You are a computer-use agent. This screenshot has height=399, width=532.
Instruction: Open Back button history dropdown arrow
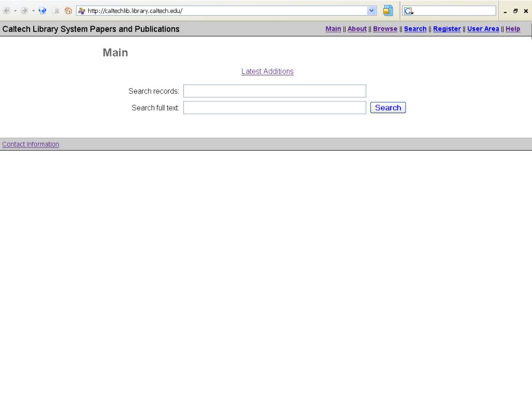coord(15,11)
